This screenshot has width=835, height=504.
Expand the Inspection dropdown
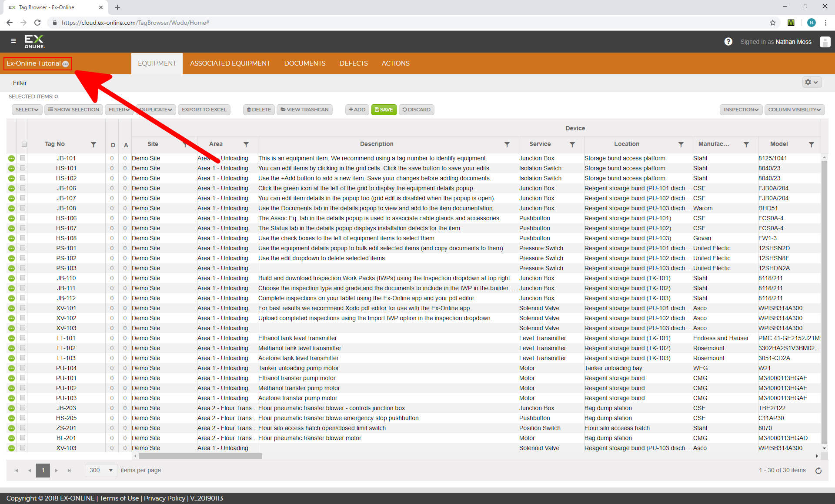click(741, 109)
